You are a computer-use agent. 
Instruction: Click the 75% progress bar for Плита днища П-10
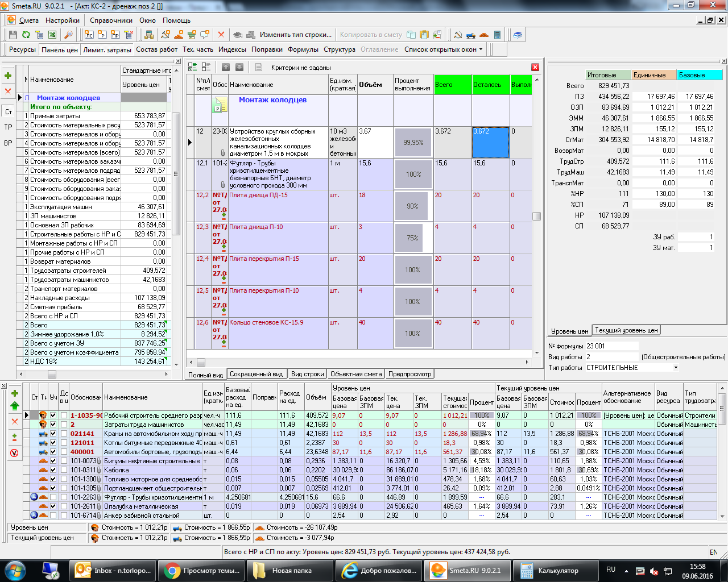(413, 238)
